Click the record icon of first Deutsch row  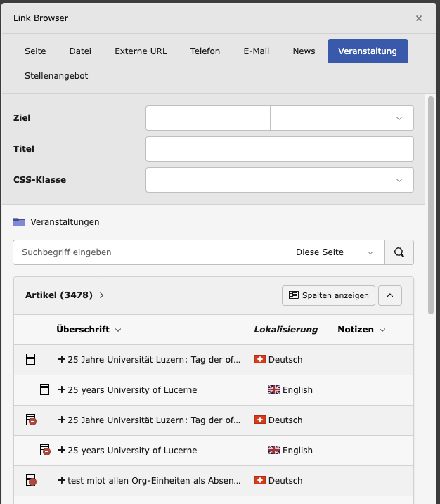point(30,359)
